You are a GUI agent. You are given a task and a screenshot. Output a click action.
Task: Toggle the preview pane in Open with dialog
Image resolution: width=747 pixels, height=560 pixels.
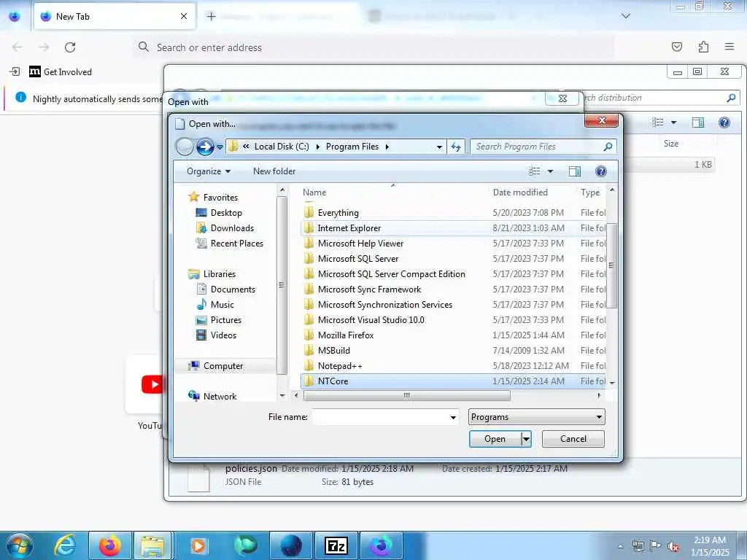(575, 171)
